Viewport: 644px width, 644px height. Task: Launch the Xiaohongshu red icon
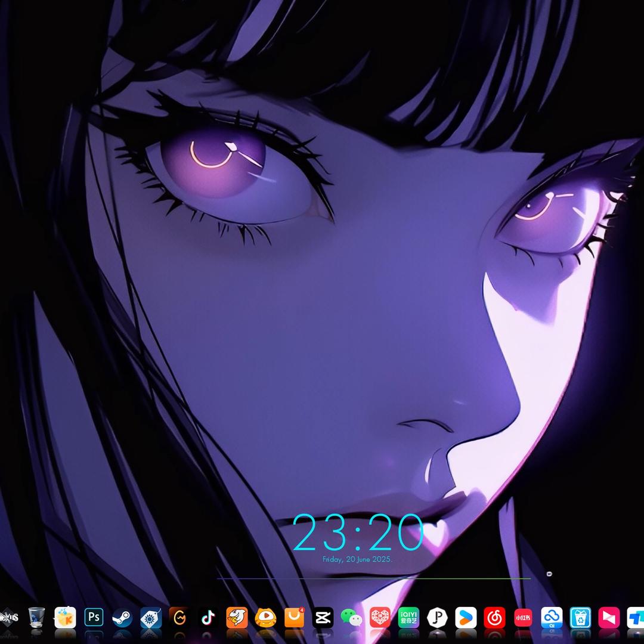click(x=523, y=617)
